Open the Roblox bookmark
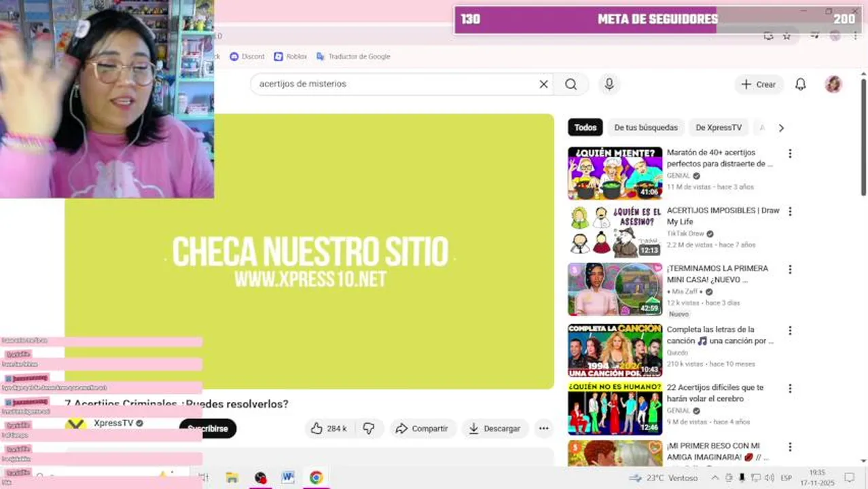The width and height of the screenshot is (868, 489). point(291,56)
